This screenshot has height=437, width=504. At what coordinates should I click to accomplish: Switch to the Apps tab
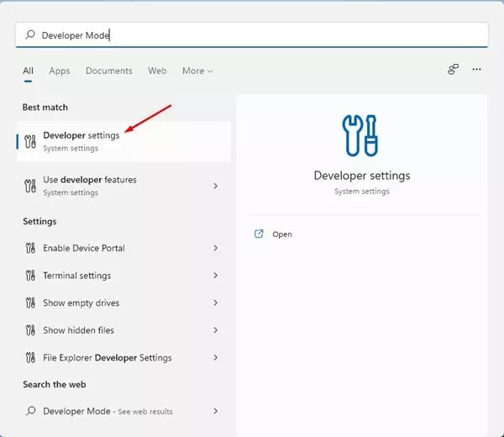(60, 71)
